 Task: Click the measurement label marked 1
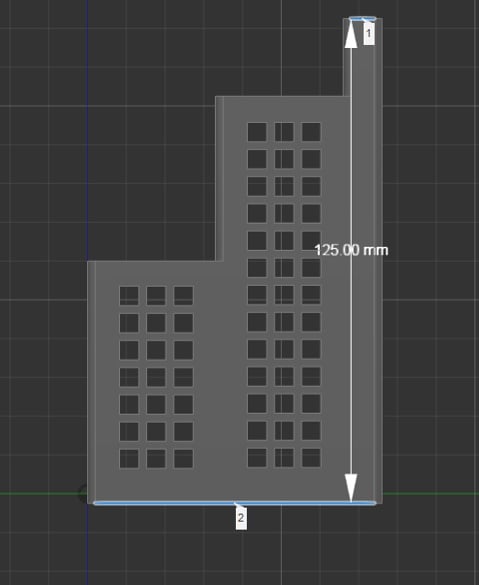pyautogui.click(x=369, y=34)
